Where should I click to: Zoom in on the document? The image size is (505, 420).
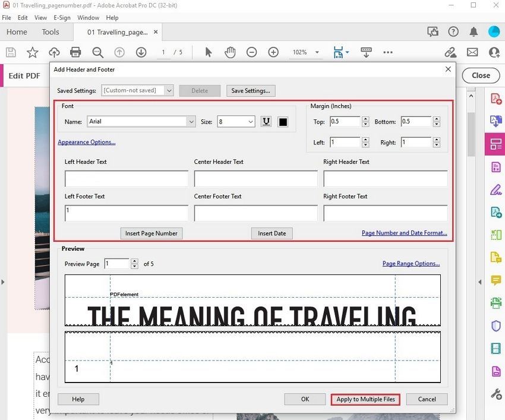point(273,52)
